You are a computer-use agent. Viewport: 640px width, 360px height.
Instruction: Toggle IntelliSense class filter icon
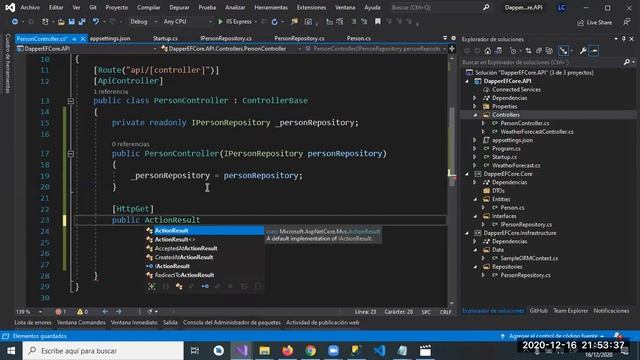179,287
